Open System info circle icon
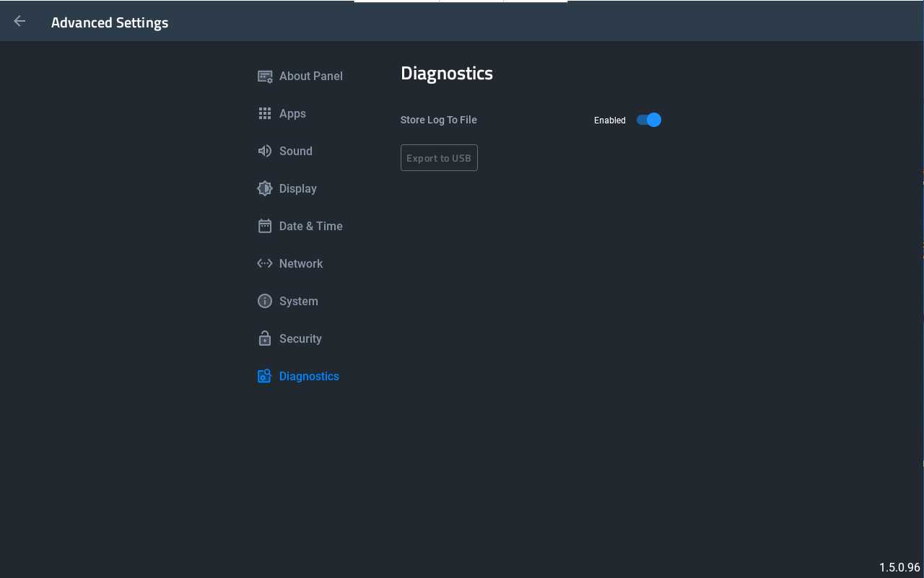This screenshot has width=924, height=578. click(x=265, y=301)
